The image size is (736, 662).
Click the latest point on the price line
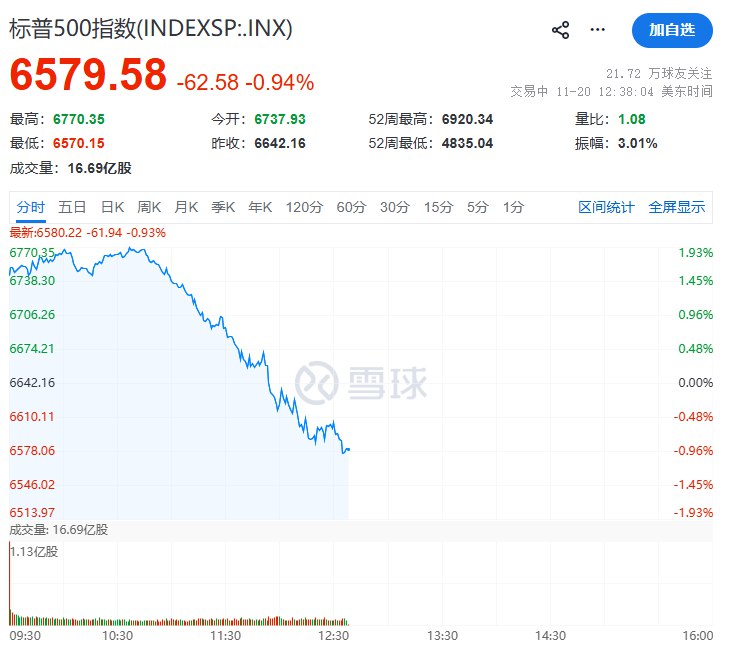pyautogui.click(x=349, y=450)
